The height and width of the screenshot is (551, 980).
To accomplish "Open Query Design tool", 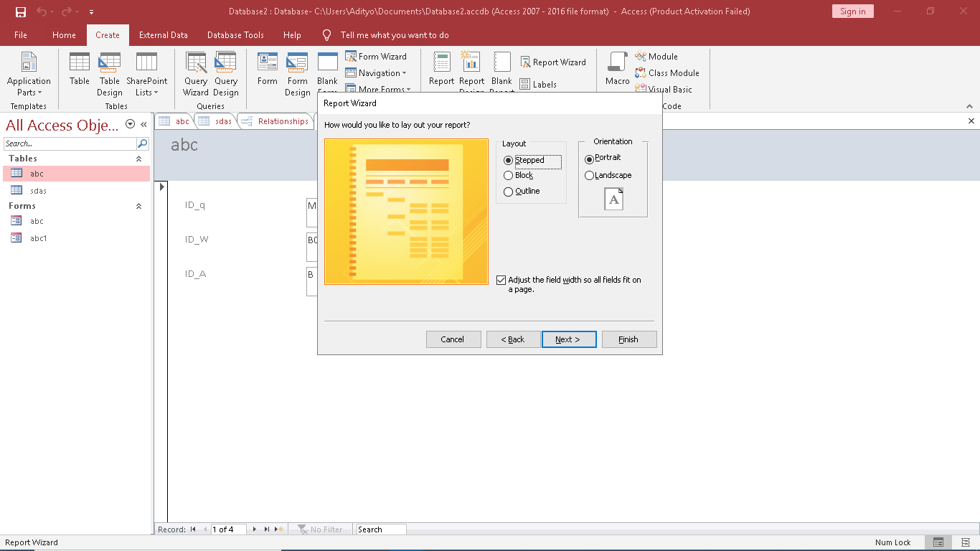I will click(x=225, y=74).
